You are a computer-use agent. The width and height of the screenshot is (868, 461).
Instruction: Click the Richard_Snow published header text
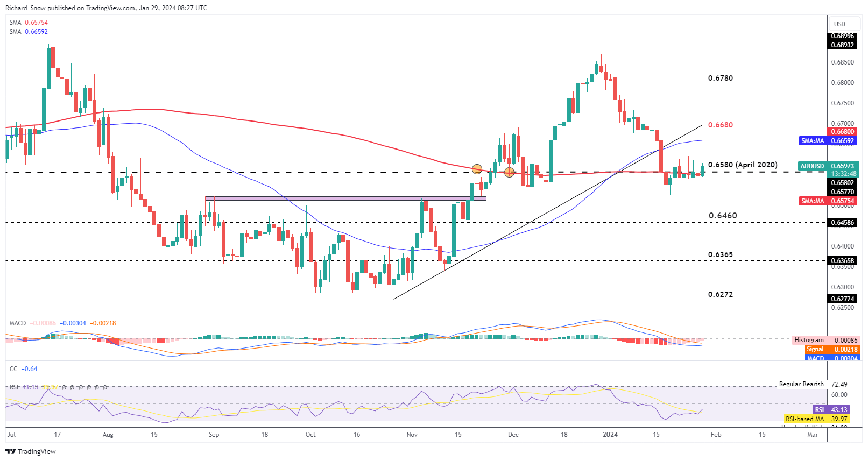106,8
